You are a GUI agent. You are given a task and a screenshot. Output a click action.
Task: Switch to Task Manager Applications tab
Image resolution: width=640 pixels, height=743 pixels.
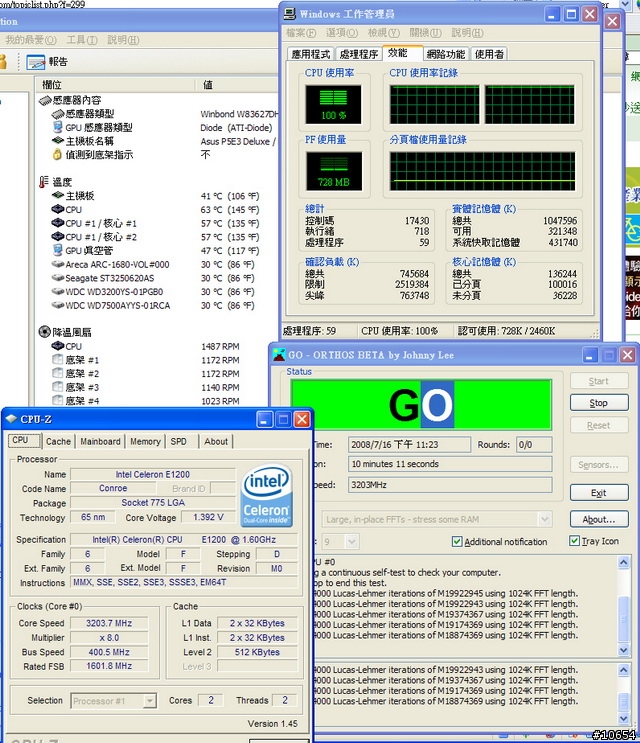click(311, 54)
